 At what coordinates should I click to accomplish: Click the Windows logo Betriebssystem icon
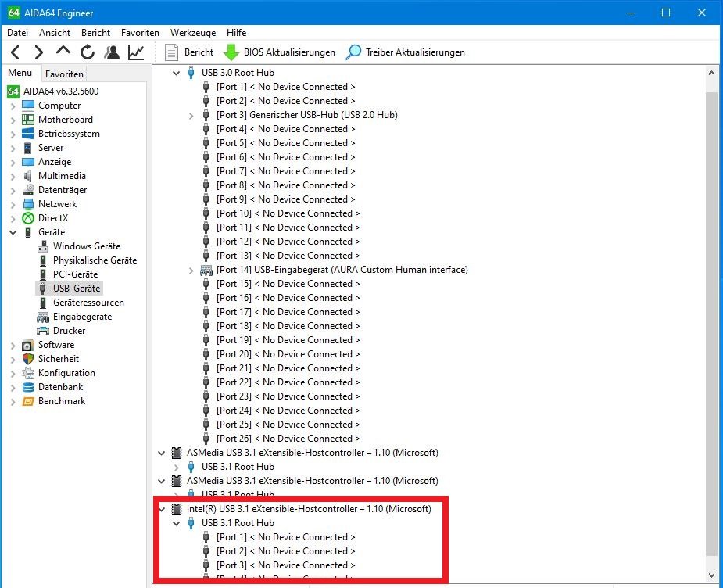[x=28, y=133]
